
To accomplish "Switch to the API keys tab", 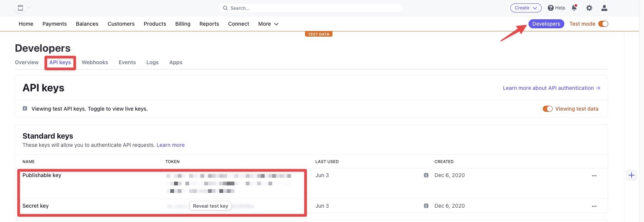I will tap(60, 62).
